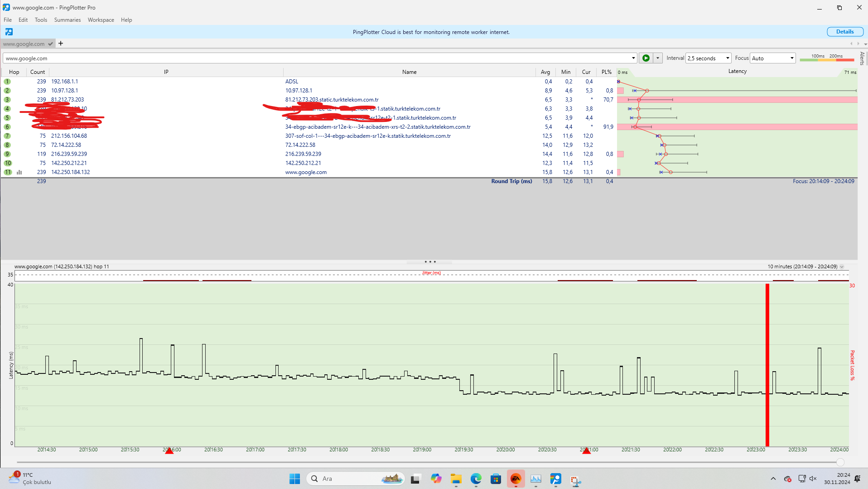
Task: Select the green hop 8 circle
Action: [7, 145]
